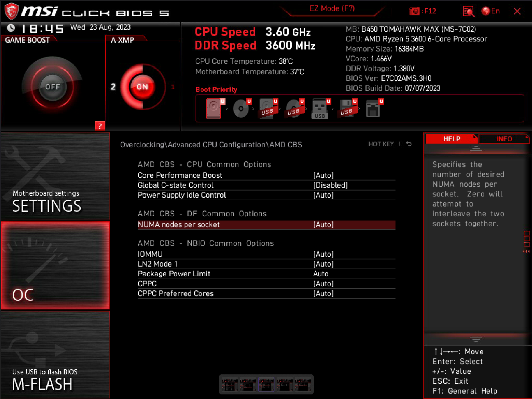This screenshot has height=399, width=532.
Task: Click the CPU Core Temperature reading
Action: [244, 61]
